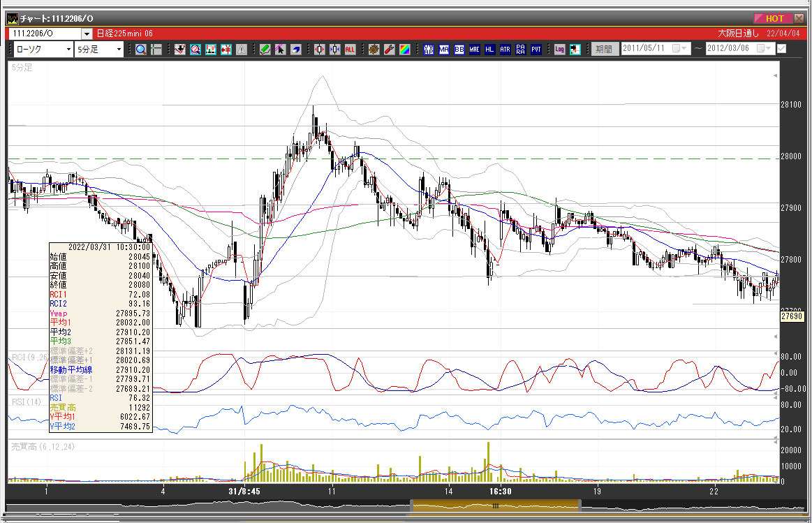Click the yen arrow icon

[226, 49]
